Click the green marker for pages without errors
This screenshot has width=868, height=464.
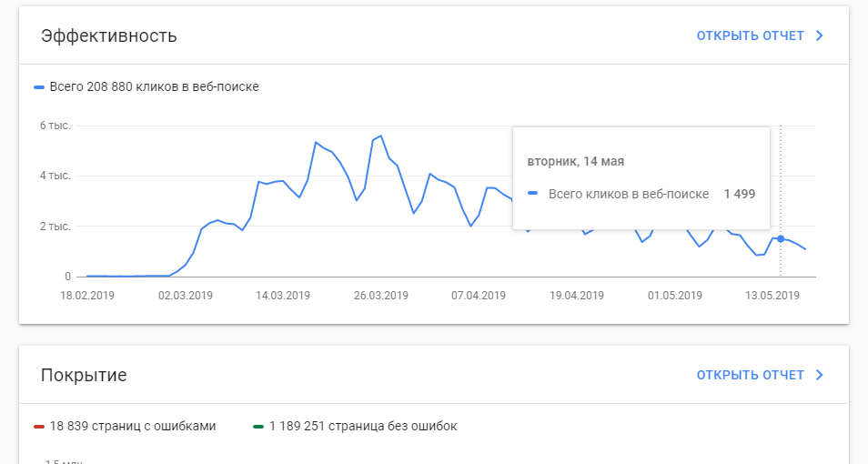click(259, 426)
